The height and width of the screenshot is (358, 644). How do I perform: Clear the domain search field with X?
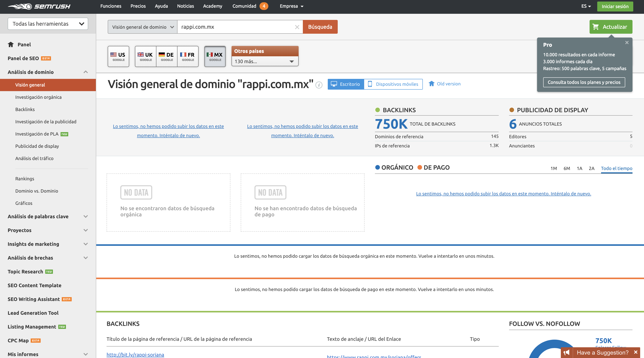coord(297,27)
